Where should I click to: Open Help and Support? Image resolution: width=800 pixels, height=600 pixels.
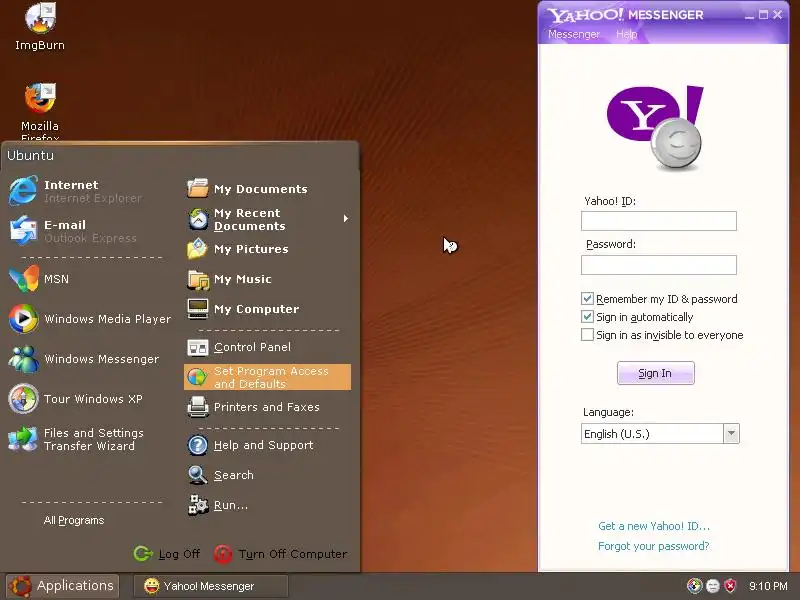click(x=250, y=445)
